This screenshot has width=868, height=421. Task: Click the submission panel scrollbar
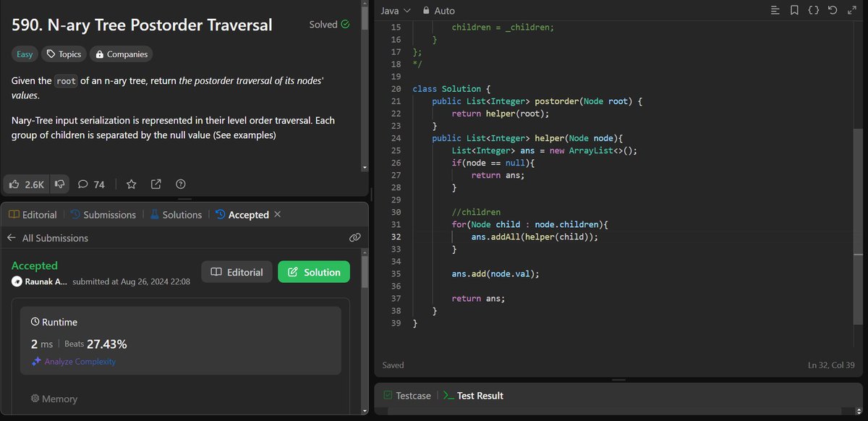(x=365, y=271)
